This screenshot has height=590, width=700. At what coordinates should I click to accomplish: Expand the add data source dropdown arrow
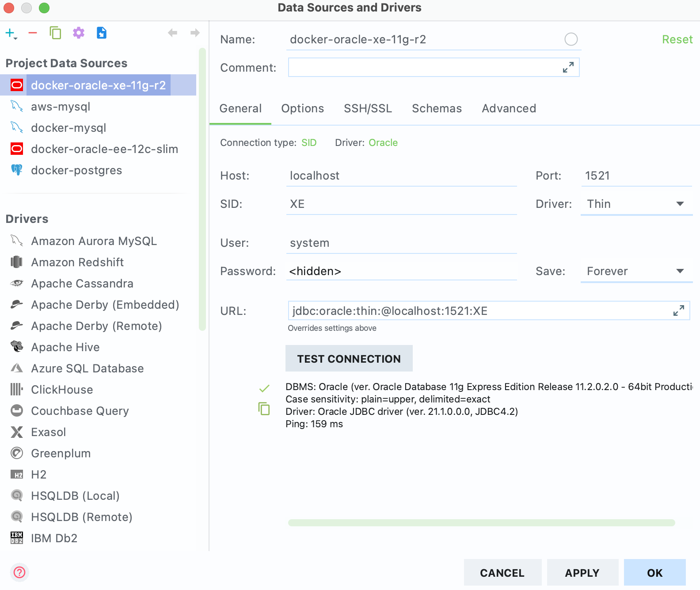pos(15,39)
